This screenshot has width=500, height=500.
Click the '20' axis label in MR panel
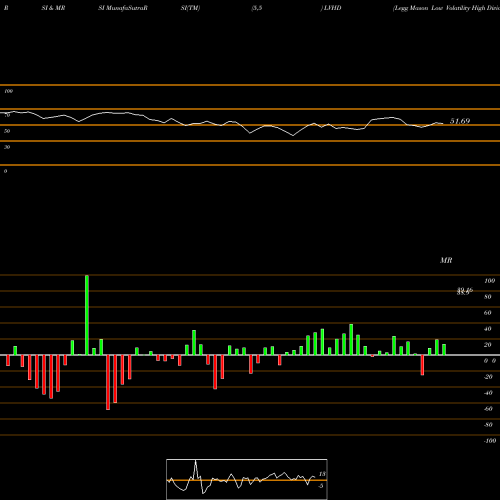tap(488, 345)
